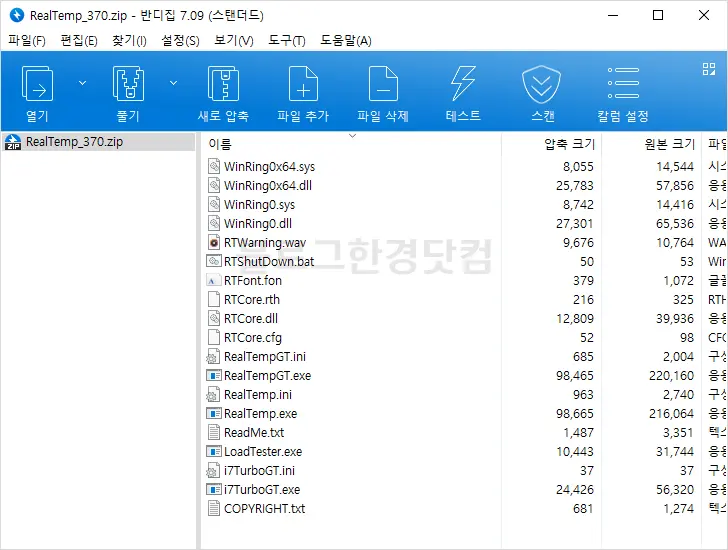Select the RTCore.rth file icon

pyautogui.click(x=214, y=299)
